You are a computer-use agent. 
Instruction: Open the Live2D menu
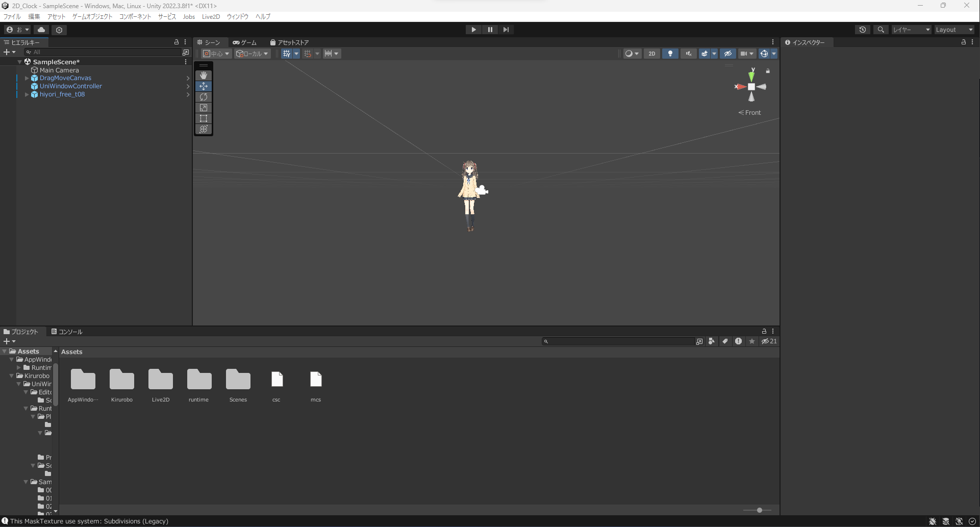tap(211, 16)
